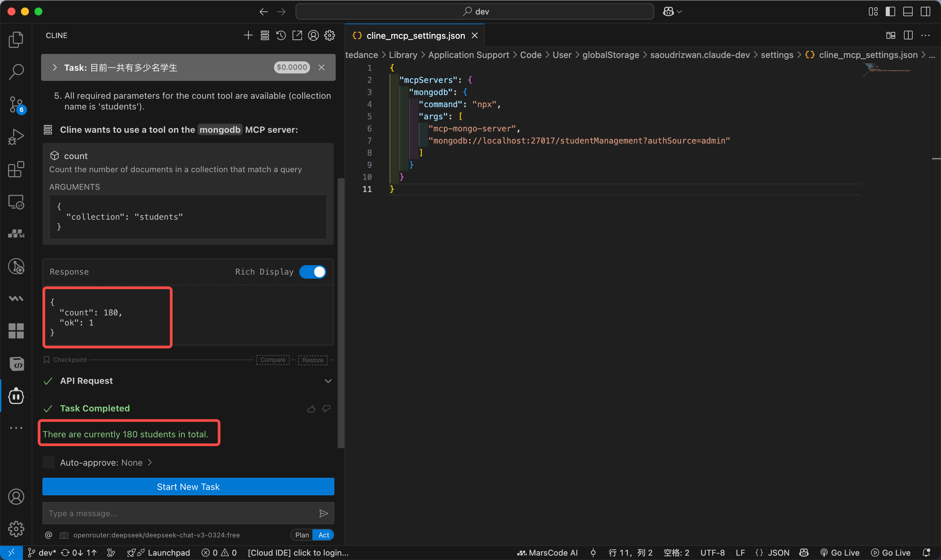Open Cline MCP Servers icon in header

coord(265,35)
